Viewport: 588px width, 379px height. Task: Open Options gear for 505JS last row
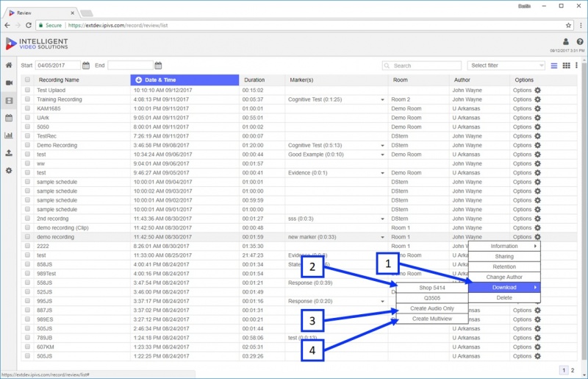pos(537,356)
